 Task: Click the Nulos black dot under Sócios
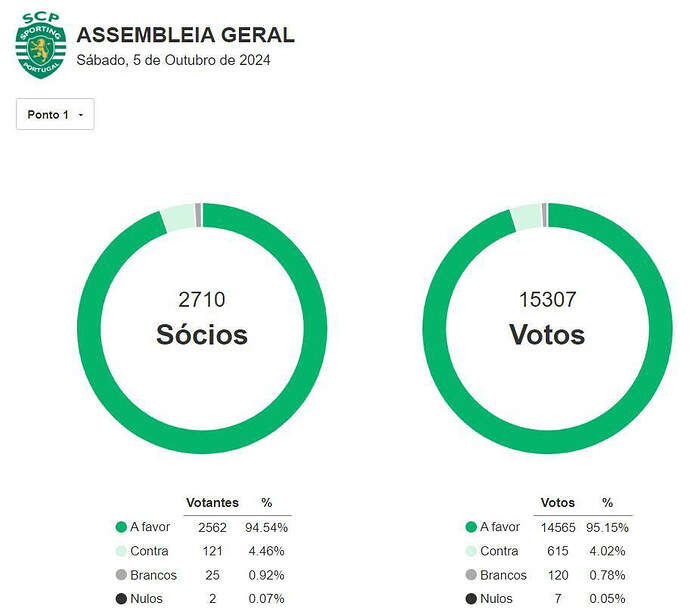[x=121, y=599]
